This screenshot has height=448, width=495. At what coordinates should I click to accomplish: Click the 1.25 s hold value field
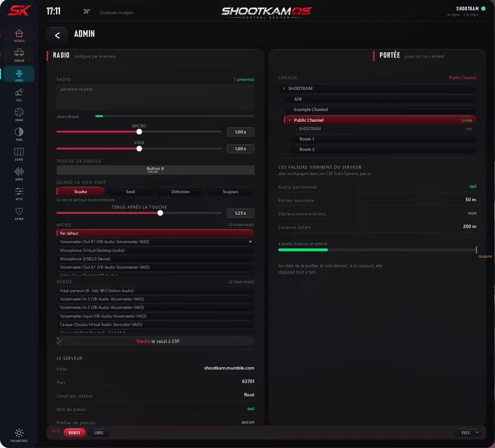click(x=241, y=213)
